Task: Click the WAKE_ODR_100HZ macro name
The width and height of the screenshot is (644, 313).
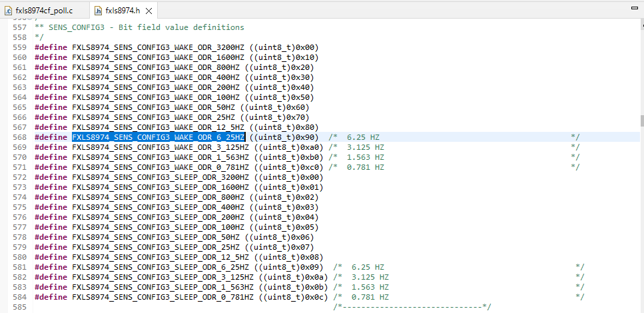Action: point(156,97)
